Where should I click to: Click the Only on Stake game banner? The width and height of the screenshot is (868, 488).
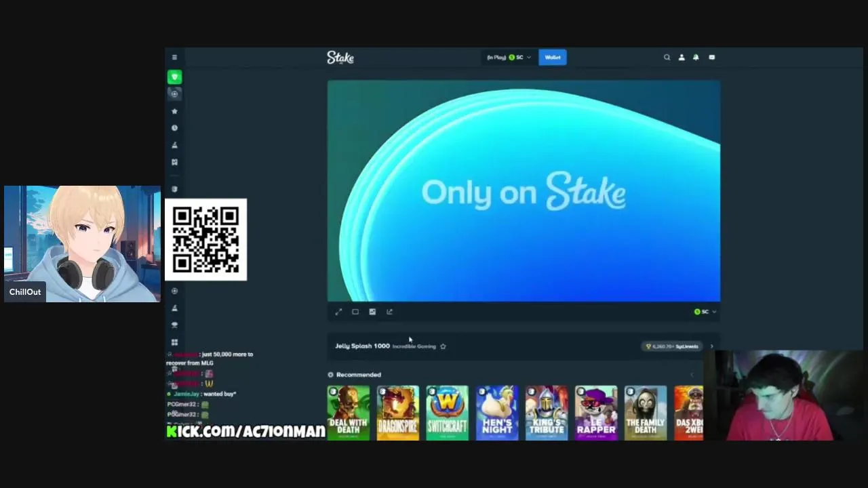[524, 190]
